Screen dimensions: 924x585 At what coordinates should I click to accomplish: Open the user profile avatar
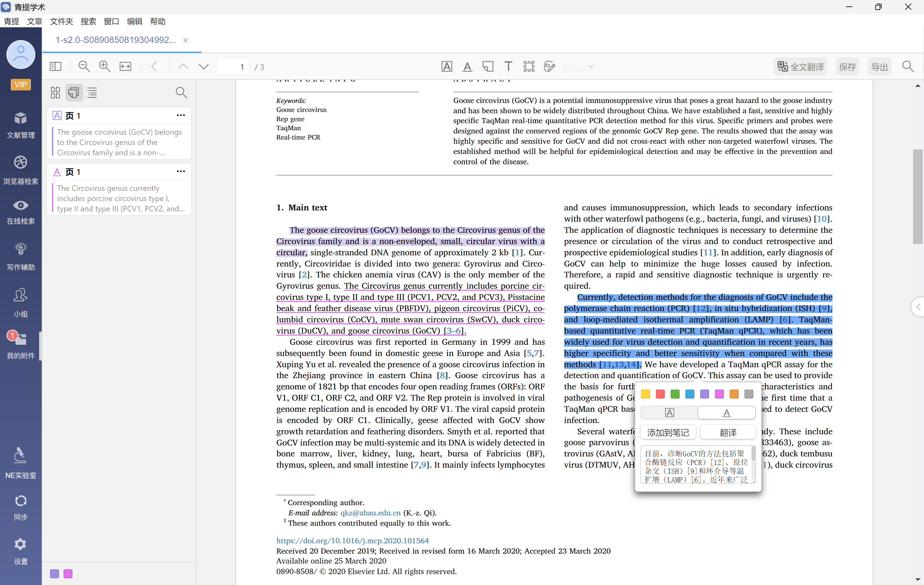tap(21, 55)
